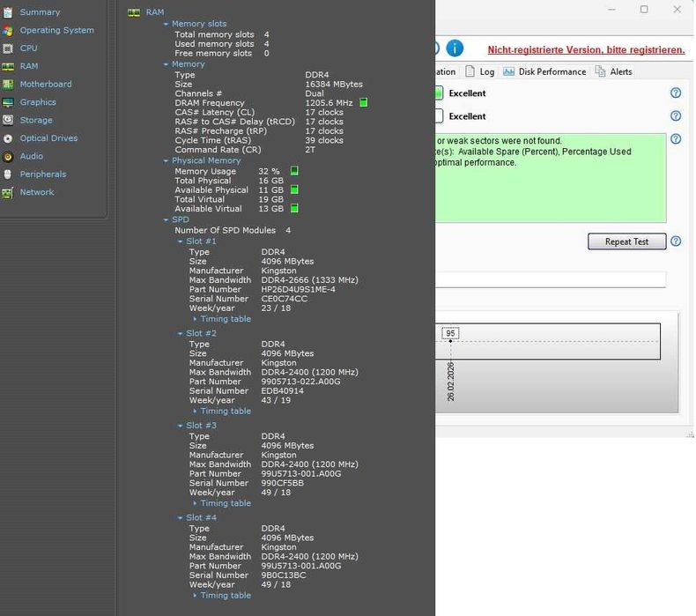
Task: Open Summary section icon in Speccy sidebar
Action: [x=8, y=12]
